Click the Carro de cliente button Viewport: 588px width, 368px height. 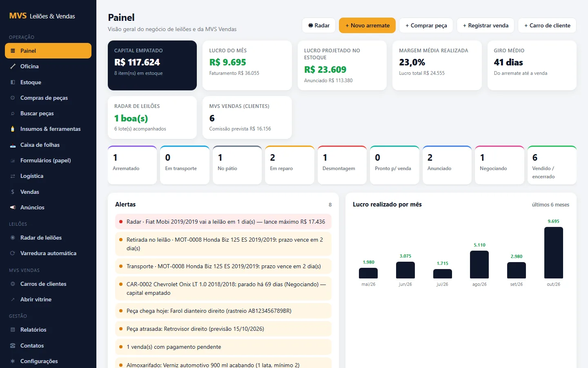click(547, 25)
